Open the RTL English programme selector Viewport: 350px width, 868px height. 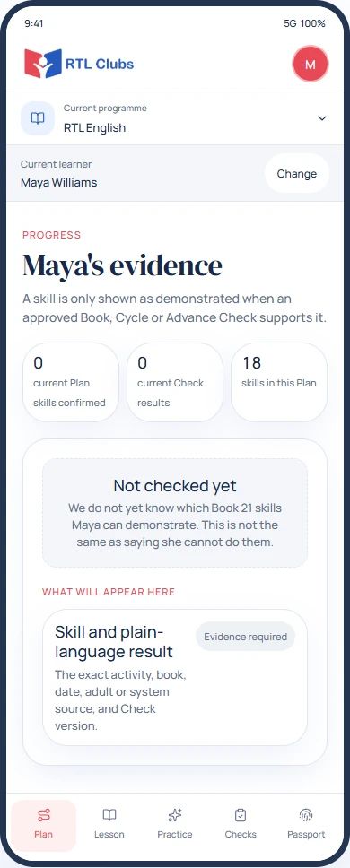pos(175,117)
